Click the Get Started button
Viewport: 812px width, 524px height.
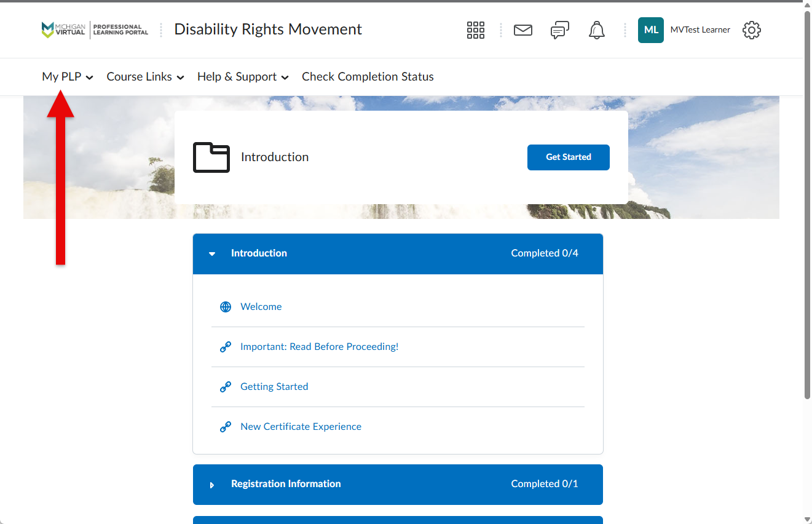pyautogui.click(x=569, y=157)
